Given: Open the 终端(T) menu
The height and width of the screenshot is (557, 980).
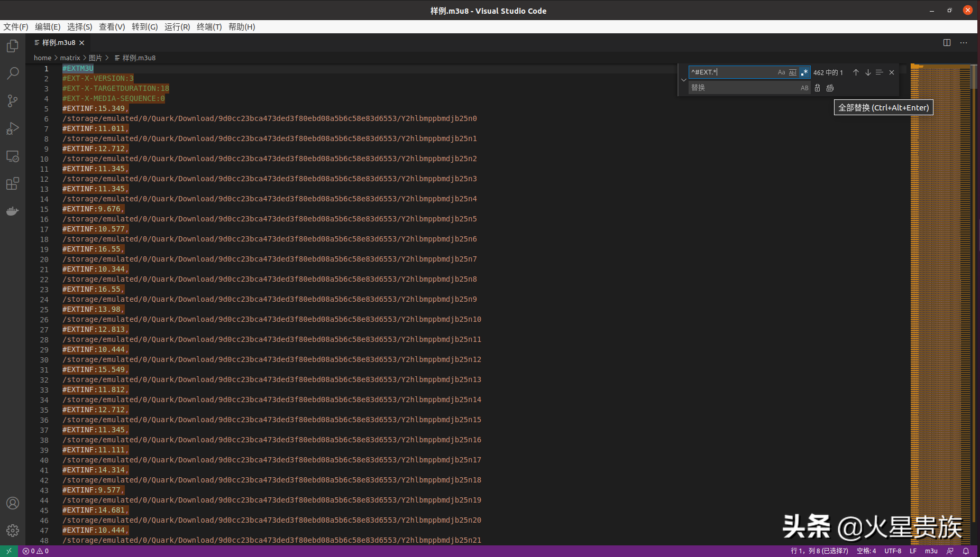Looking at the screenshot, I should pos(209,27).
